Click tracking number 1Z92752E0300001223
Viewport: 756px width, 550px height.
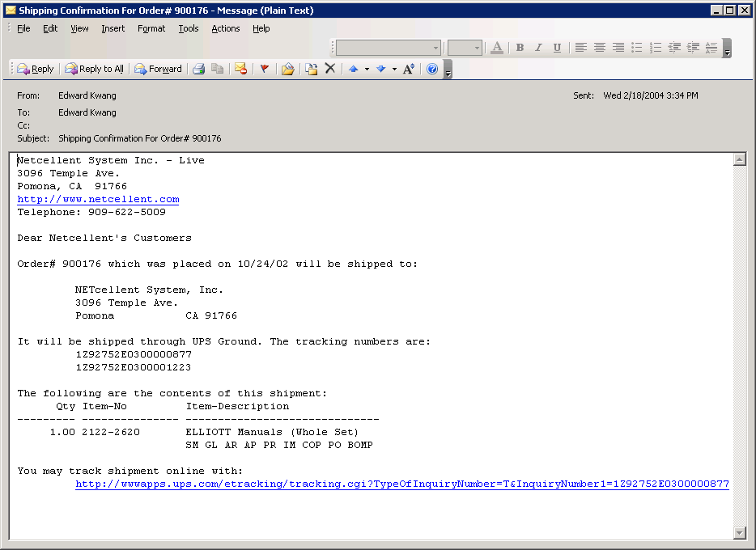[x=134, y=367]
